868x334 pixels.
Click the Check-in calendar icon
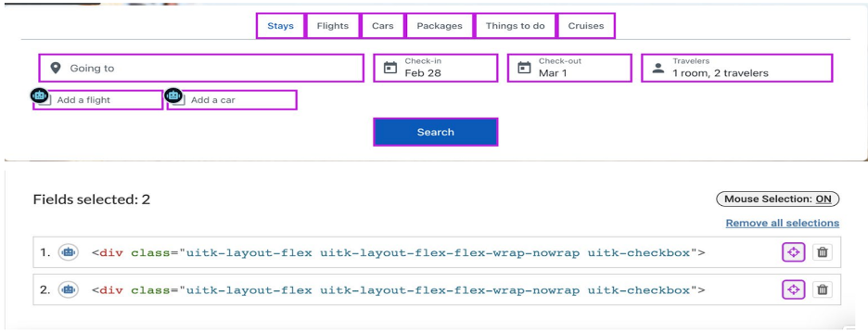[390, 68]
